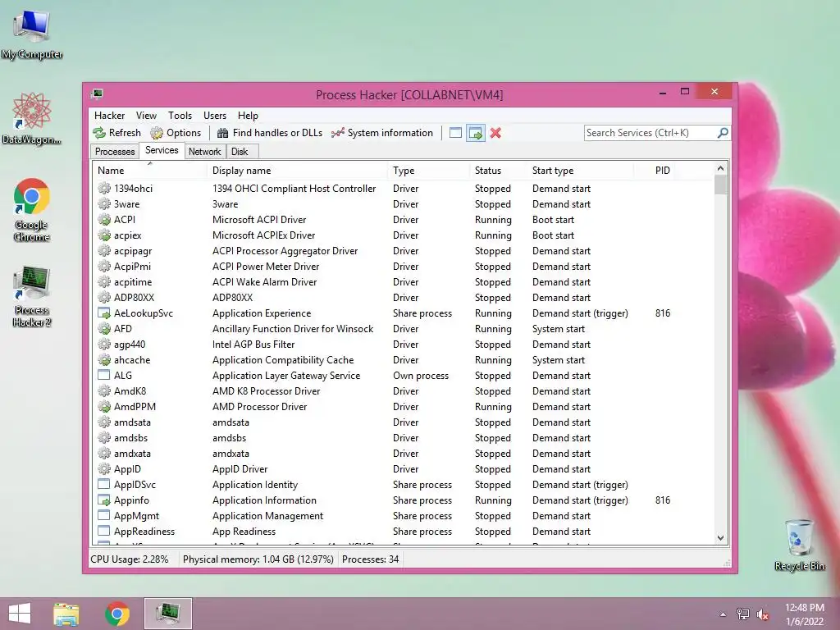840x630 pixels.
Task: Open File Explorer from the taskbar
Action: pyautogui.click(x=66, y=614)
